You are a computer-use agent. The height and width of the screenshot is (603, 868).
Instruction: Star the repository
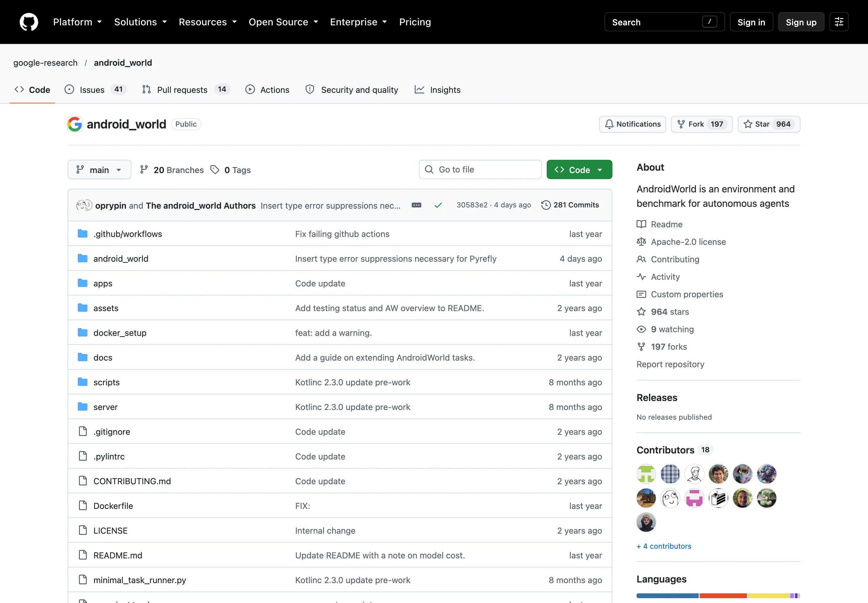769,124
